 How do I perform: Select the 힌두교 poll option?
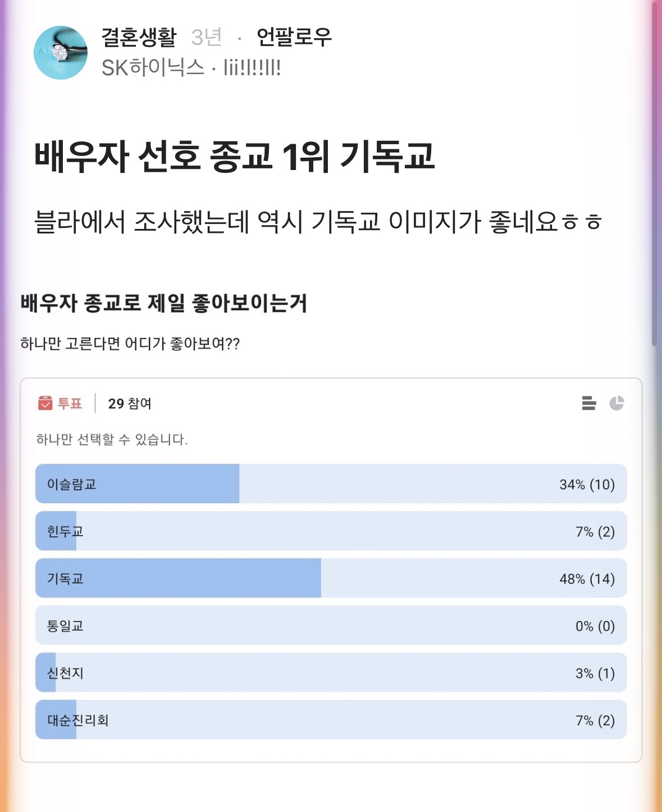click(x=331, y=531)
